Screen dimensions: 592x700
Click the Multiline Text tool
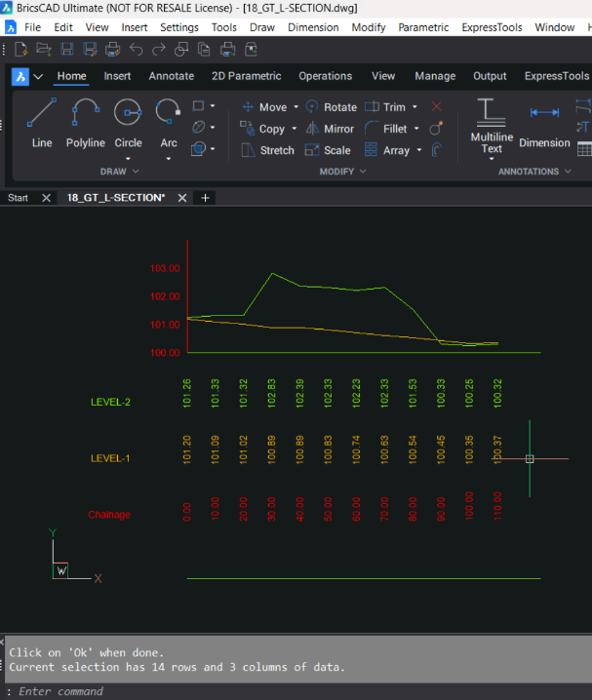point(492,127)
